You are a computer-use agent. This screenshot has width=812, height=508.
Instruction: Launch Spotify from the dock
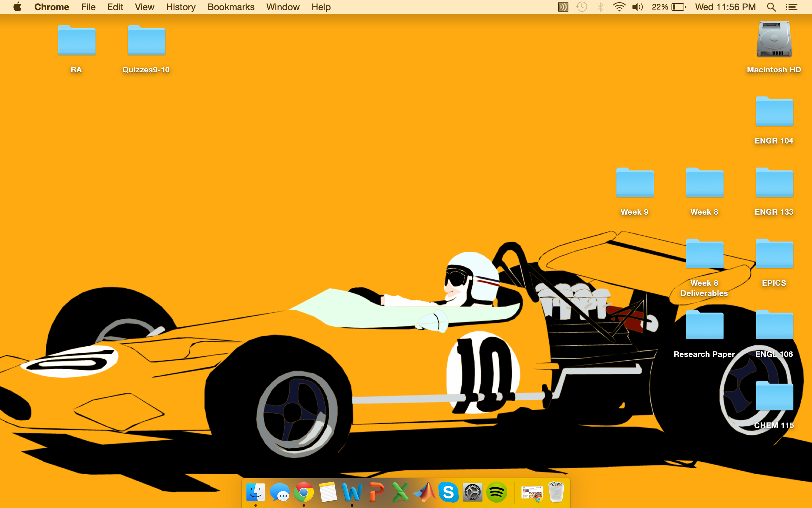(x=497, y=492)
